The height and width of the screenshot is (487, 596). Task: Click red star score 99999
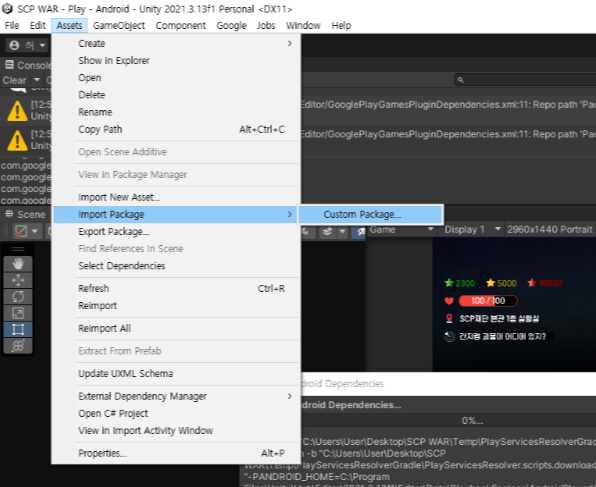[x=545, y=283]
